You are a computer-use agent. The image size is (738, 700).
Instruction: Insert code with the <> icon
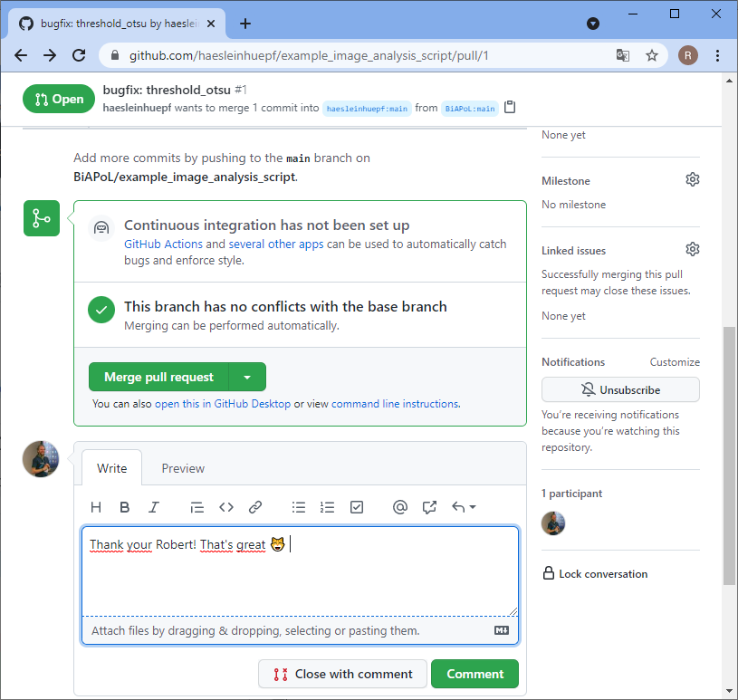point(226,507)
